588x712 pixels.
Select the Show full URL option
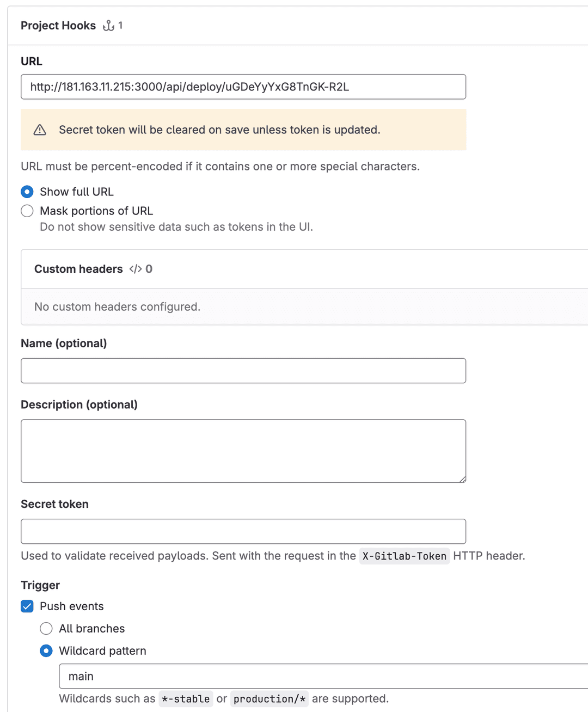coord(27,192)
